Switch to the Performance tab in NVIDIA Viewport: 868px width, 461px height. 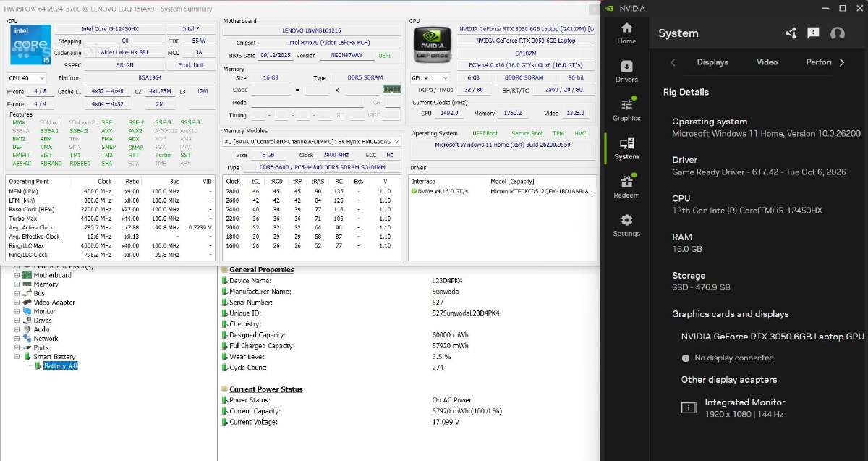coord(819,62)
